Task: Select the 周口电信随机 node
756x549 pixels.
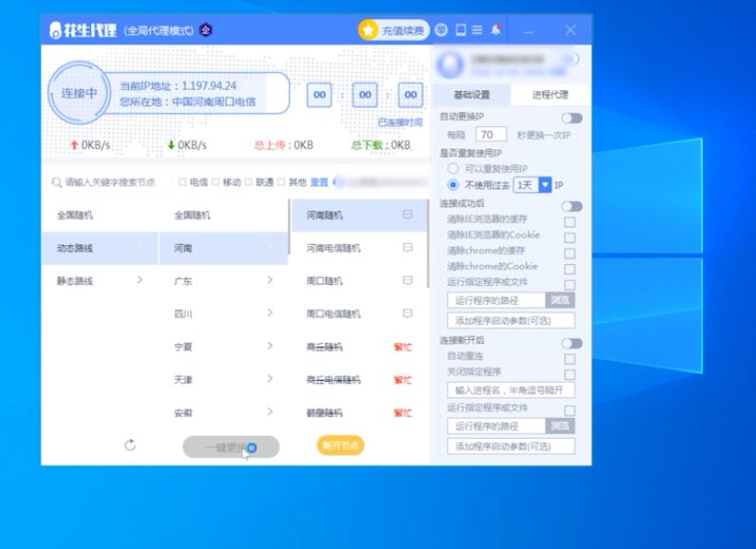Action: (359, 313)
